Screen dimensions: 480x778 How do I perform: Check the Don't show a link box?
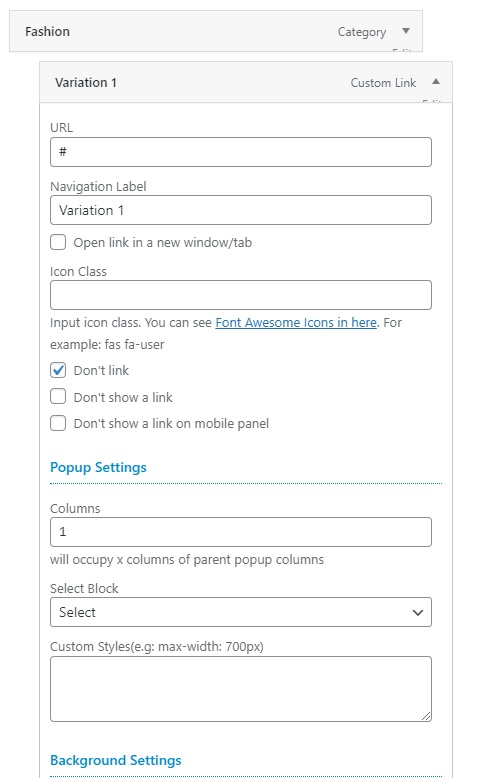pyautogui.click(x=58, y=396)
